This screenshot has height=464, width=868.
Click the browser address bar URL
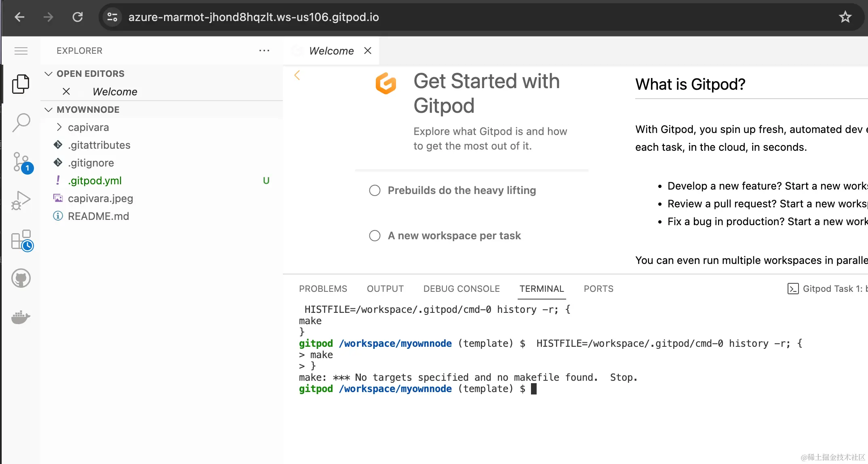click(253, 17)
